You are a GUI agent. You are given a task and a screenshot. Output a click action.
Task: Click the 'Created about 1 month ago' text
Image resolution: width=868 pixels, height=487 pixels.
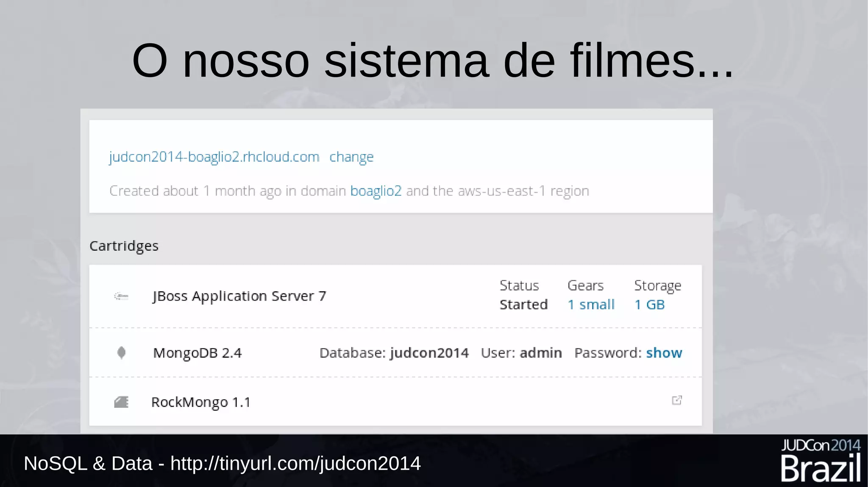click(x=195, y=191)
